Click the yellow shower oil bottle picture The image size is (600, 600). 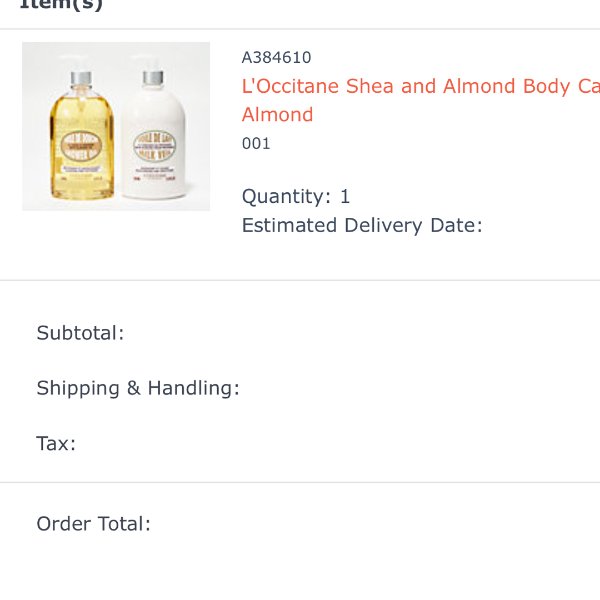point(82,136)
